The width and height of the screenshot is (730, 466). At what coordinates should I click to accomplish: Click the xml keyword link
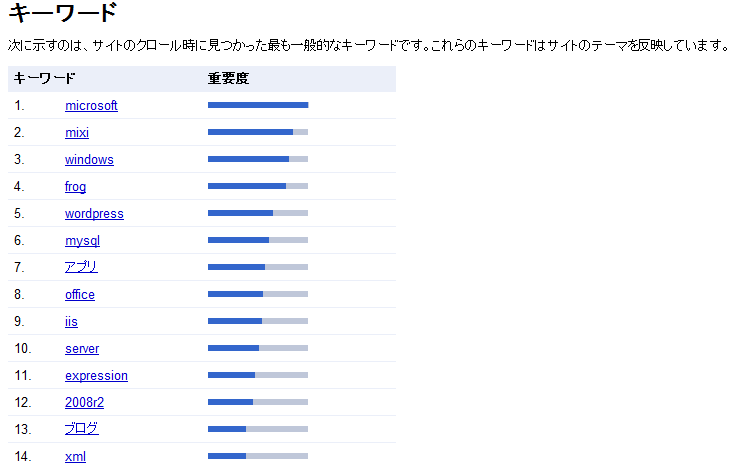[75, 456]
